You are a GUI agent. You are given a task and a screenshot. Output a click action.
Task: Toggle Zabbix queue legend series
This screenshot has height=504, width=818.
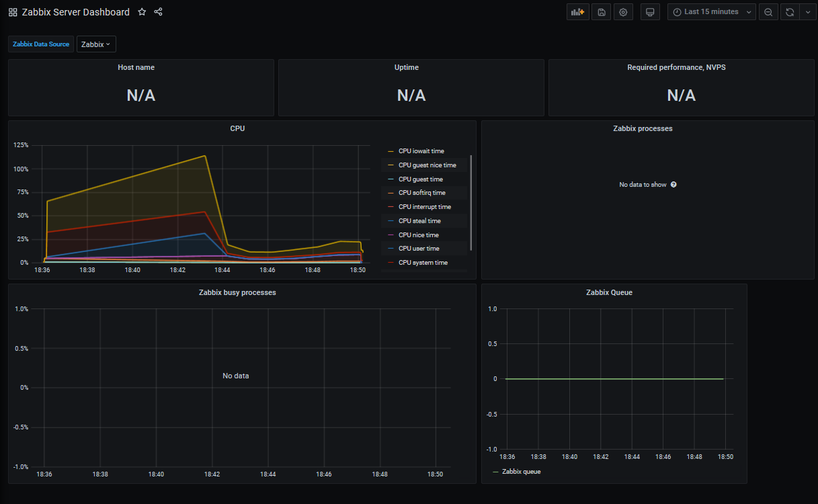[521, 472]
